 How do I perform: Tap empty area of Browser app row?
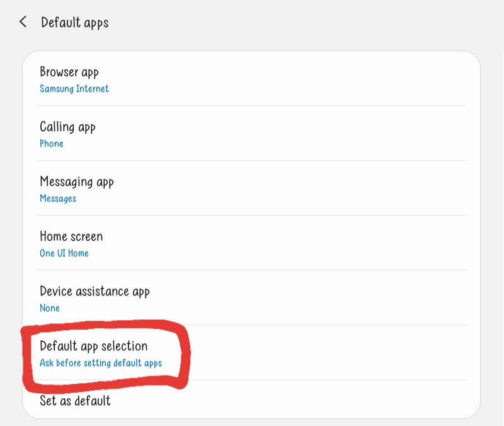tap(289, 78)
